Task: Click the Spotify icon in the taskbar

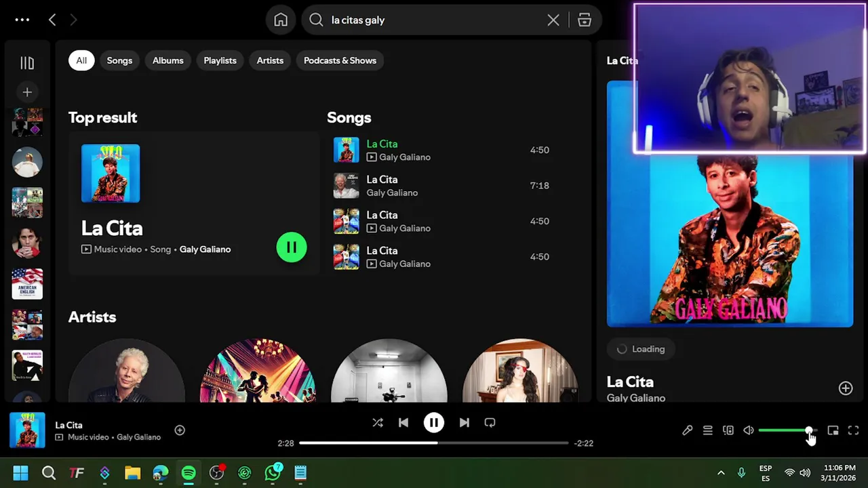Action: pyautogui.click(x=189, y=473)
